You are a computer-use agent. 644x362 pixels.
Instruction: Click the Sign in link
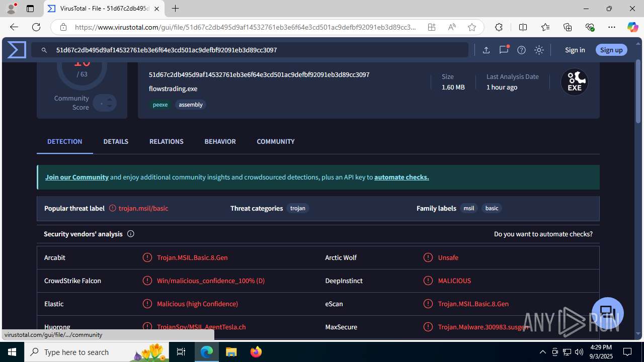[575, 50]
